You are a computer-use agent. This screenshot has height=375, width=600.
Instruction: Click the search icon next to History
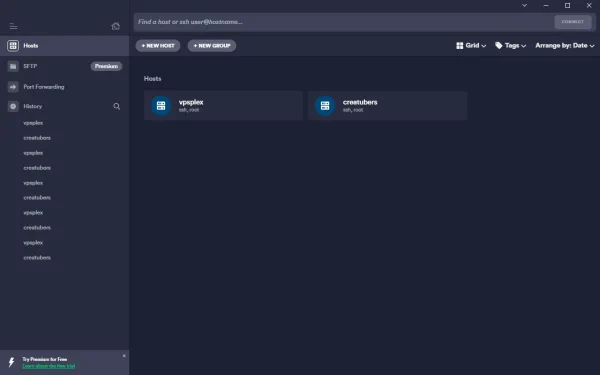[117, 106]
